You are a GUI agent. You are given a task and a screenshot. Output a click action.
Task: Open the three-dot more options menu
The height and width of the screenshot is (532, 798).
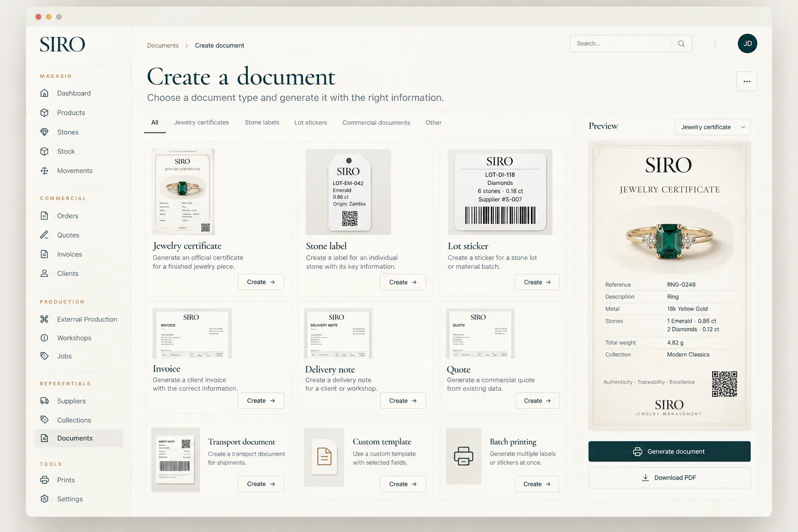[x=747, y=82]
